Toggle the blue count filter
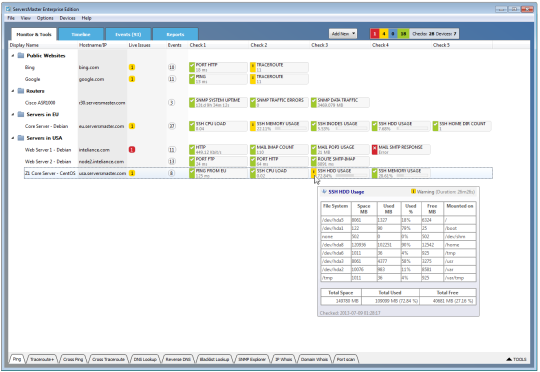 393,34
